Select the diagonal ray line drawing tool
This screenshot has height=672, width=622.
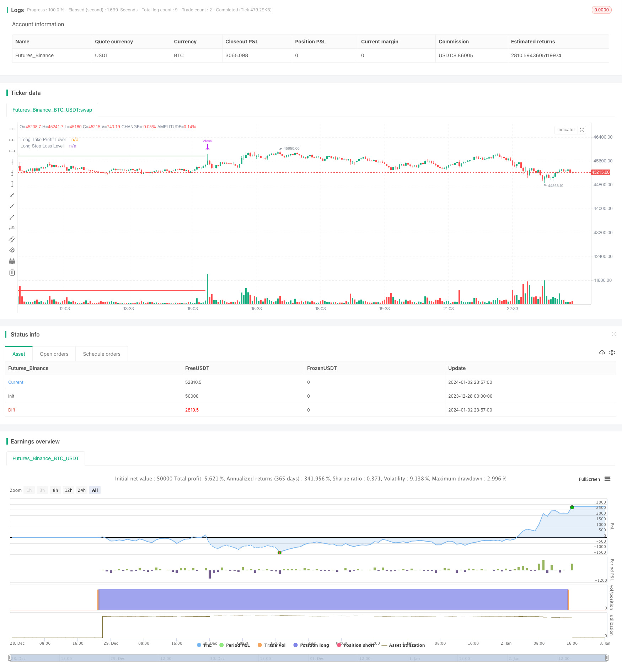tap(12, 206)
